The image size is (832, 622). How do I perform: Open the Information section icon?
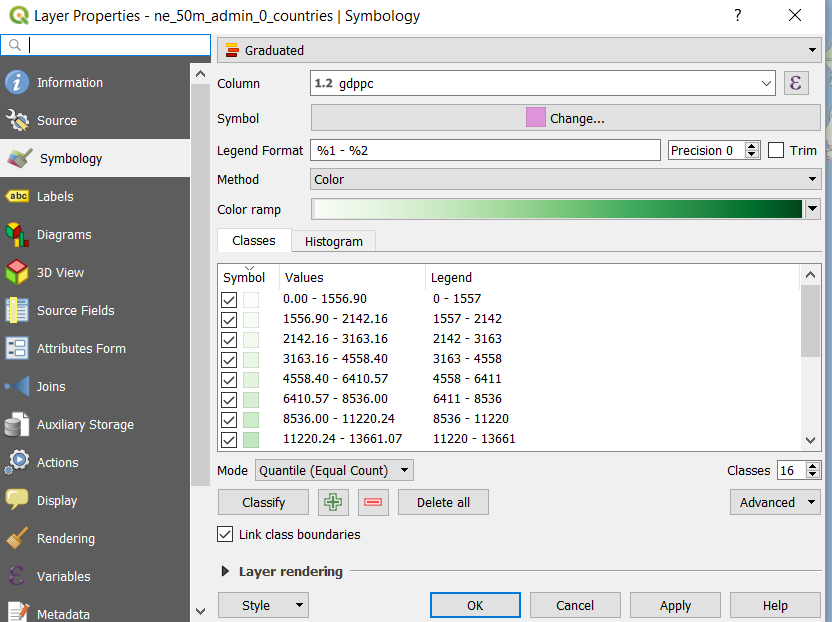point(17,82)
